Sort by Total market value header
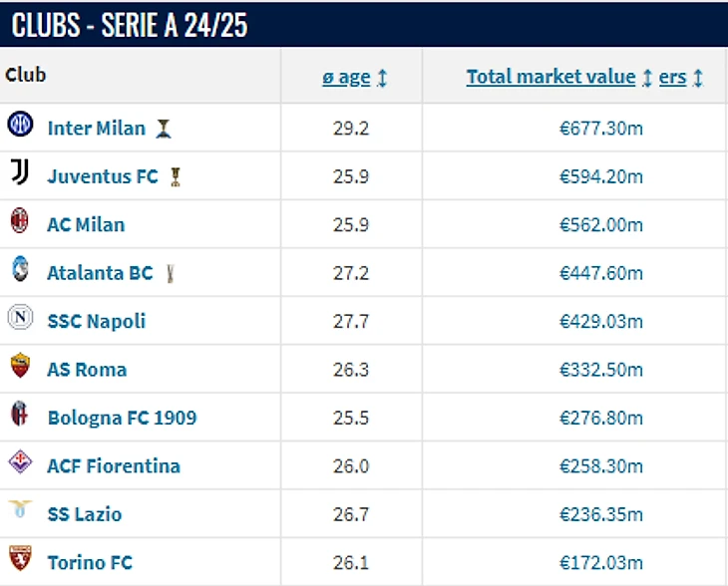Viewport: 728px width, 586px height. point(550,78)
